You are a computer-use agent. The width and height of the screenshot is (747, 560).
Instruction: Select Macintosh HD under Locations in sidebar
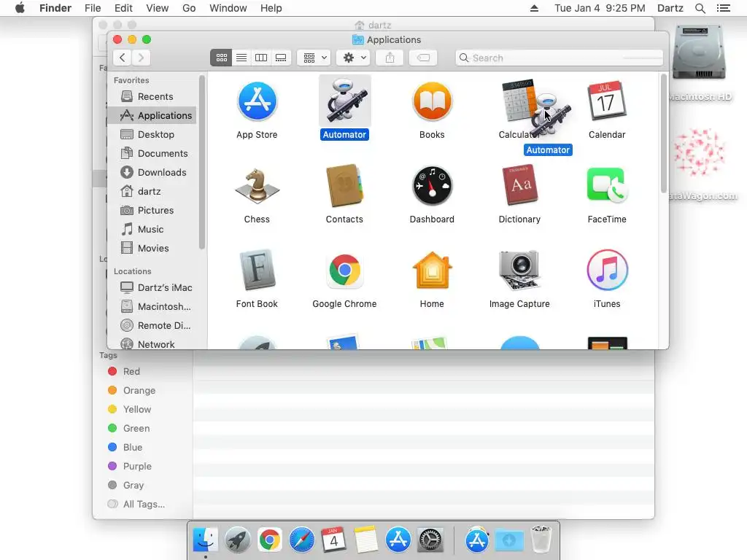(152, 307)
